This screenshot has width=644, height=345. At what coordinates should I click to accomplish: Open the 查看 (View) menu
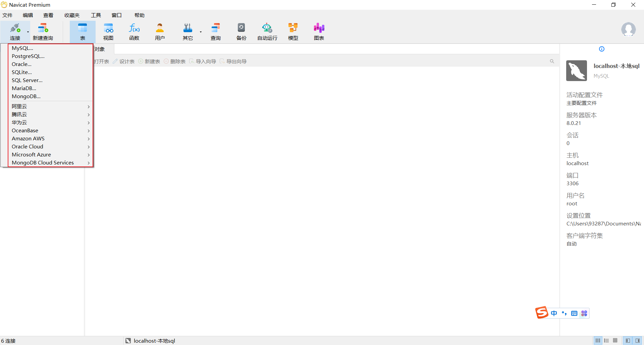[48, 15]
